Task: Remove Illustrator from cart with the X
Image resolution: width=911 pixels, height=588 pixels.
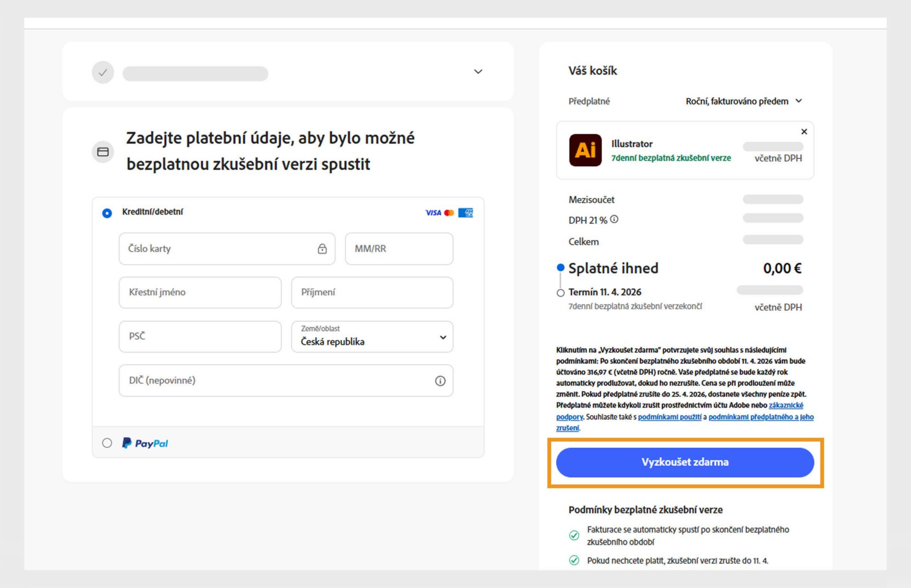Action: [x=804, y=132]
